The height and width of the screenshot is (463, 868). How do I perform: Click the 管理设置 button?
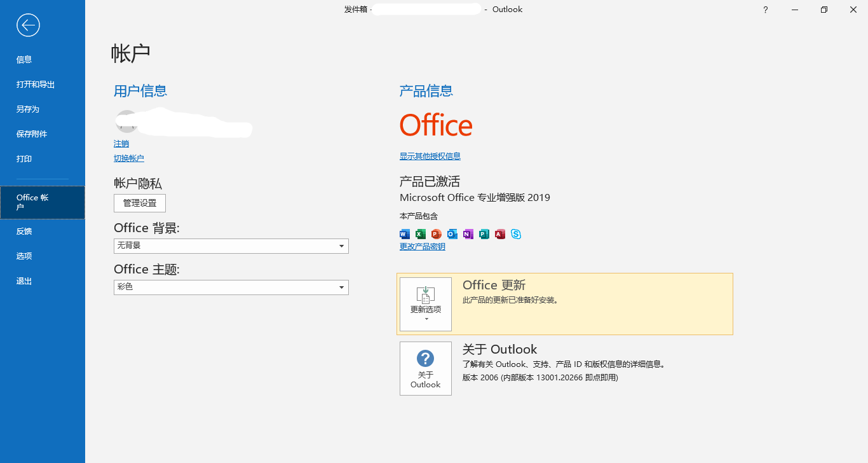click(x=140, y=204)
